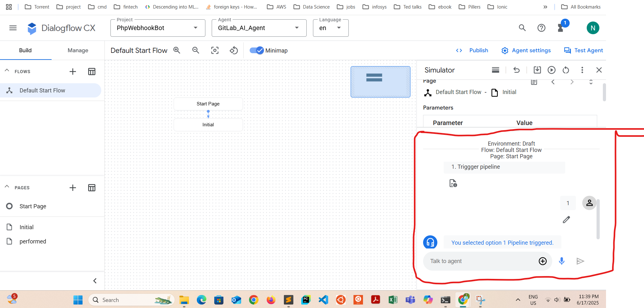Click the Publish button

pyautogui.click(x=472, y=50)
